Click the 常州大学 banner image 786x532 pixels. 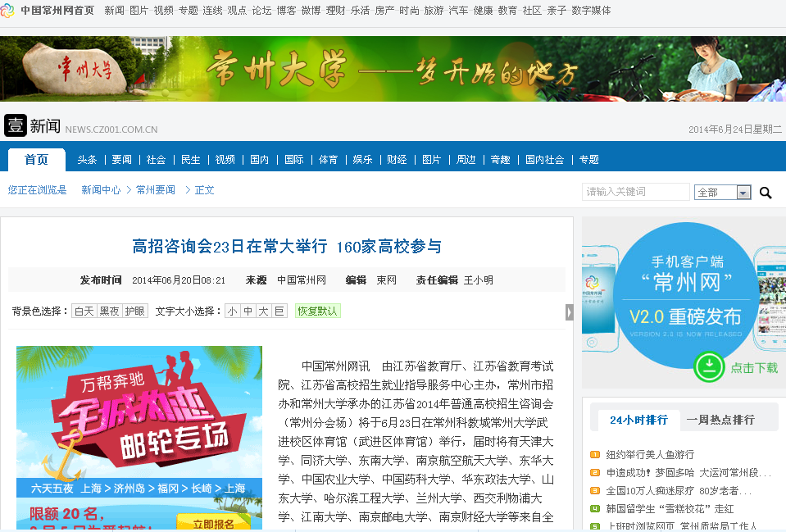(x=393, y=69)
